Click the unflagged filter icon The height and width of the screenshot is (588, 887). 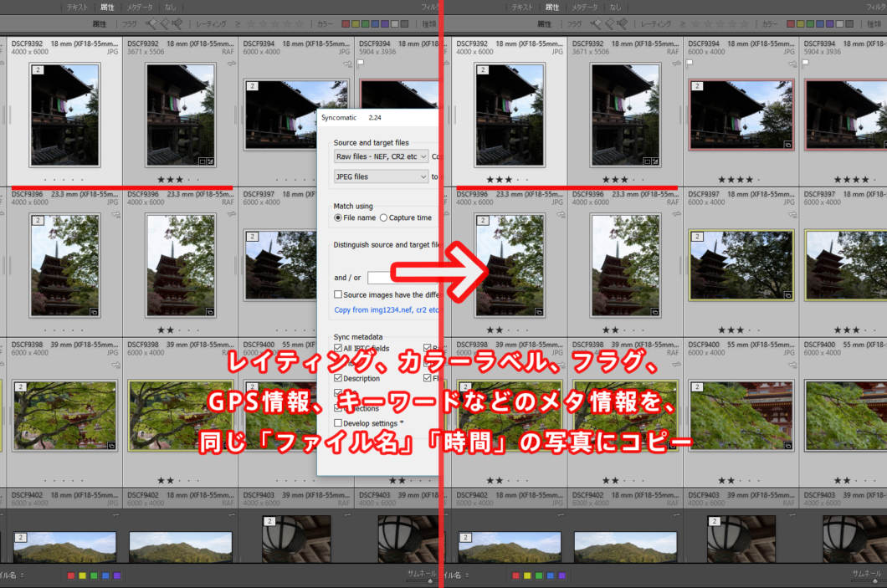[163, 24]
